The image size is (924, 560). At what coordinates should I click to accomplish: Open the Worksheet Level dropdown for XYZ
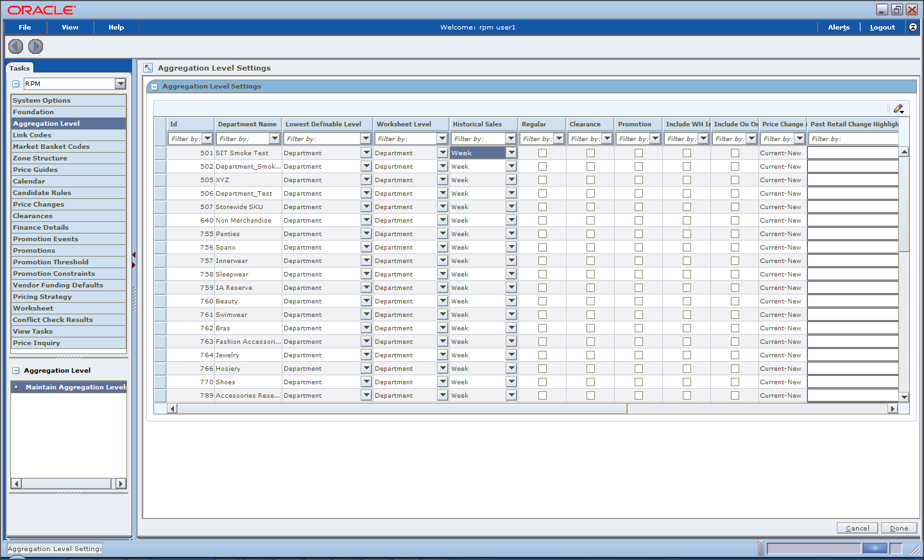pos(442,180)
